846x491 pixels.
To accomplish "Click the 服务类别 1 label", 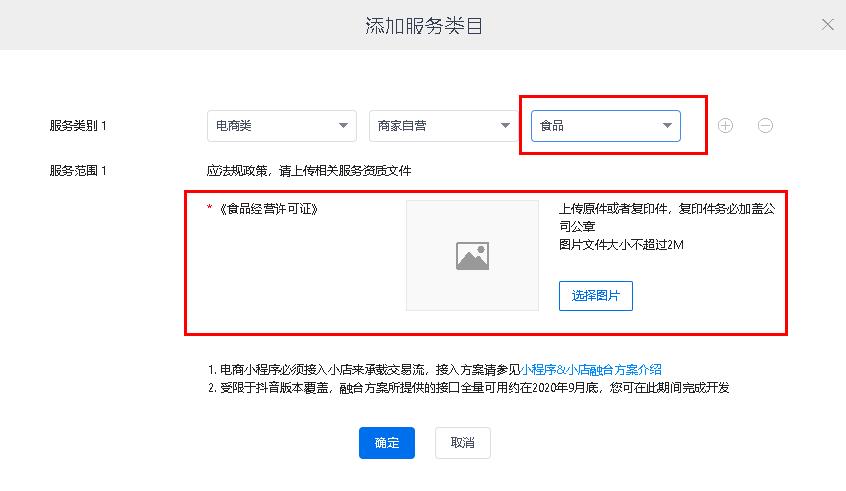I will point(78,126).
